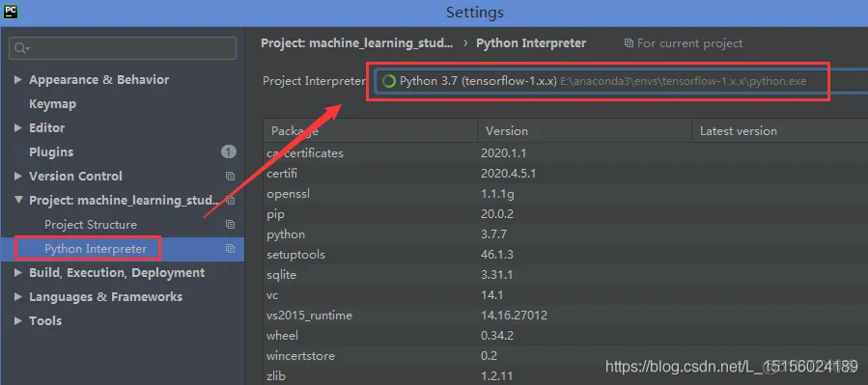
Task: Select the python package row
Action: point(565,234)
